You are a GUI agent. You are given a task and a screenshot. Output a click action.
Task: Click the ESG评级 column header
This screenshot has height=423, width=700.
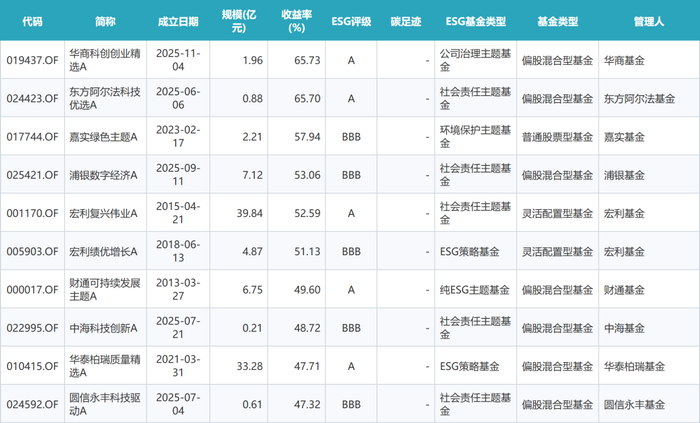click(x=351, y=21)
